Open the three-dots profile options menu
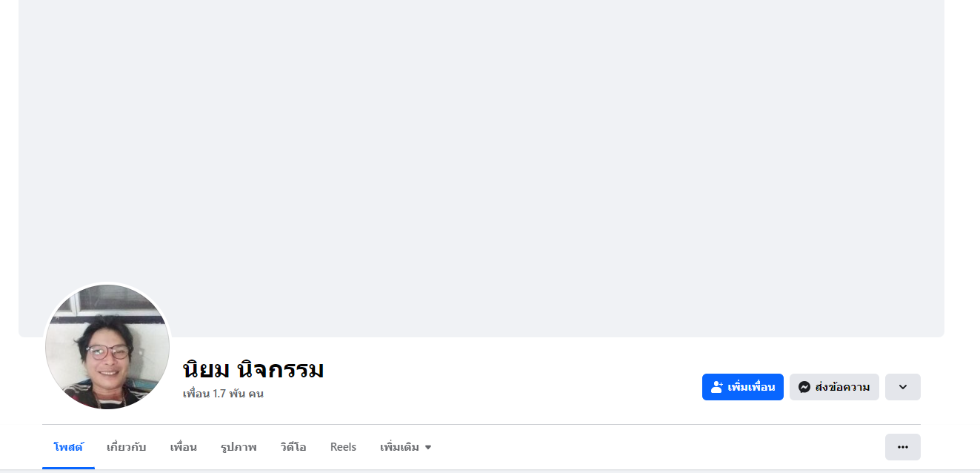980x473 pixels. [x=902, y=447]
